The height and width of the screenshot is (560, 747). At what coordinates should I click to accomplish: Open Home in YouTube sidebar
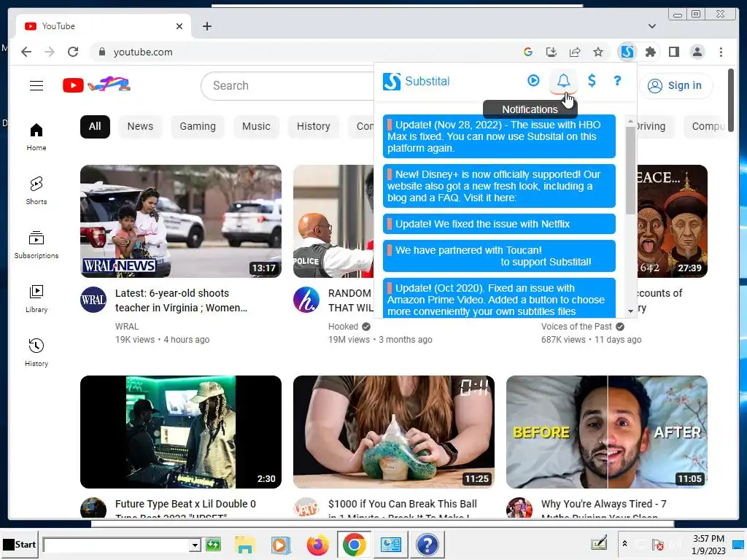pos(36,137)
